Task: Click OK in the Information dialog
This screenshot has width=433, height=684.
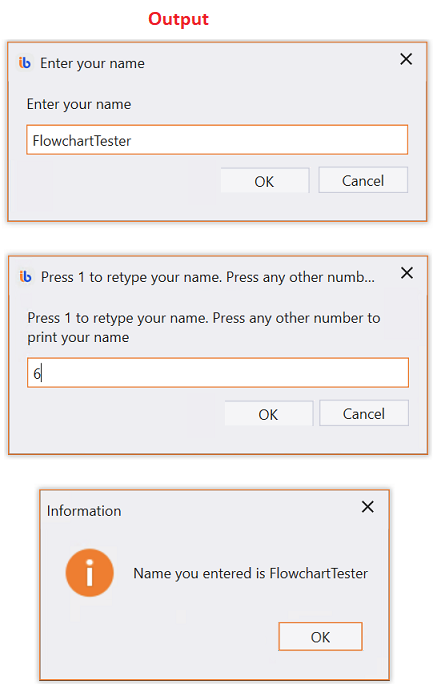Action: (x=320, y=636)
